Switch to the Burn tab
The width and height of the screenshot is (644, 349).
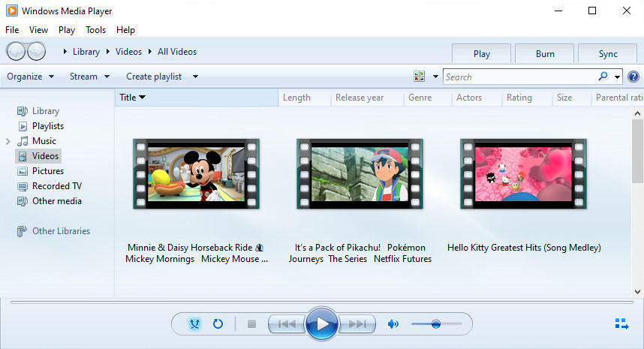pos(545,54)
